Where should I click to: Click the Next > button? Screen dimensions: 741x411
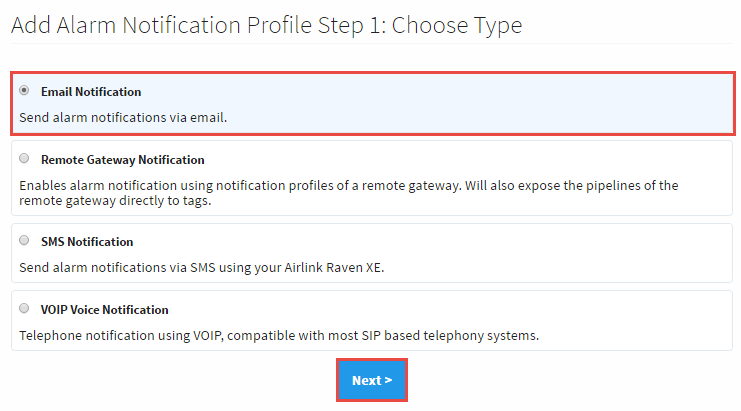tap(372, 380)
